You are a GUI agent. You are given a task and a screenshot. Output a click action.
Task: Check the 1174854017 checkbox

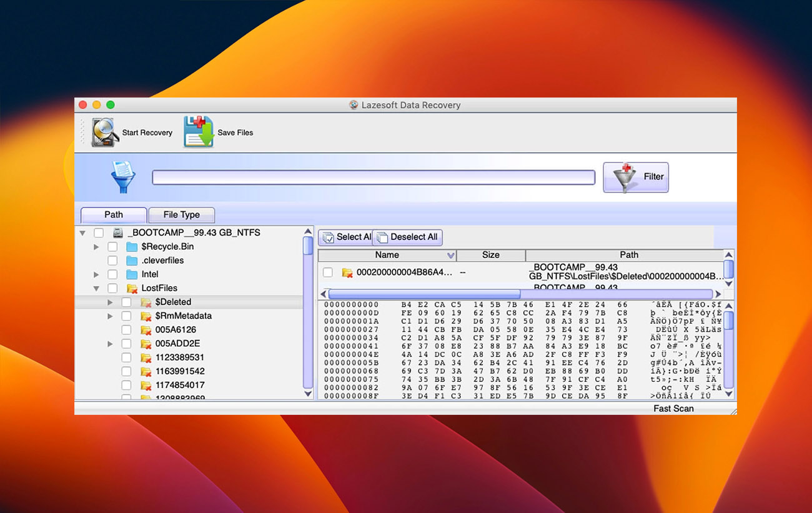[126, 385]
